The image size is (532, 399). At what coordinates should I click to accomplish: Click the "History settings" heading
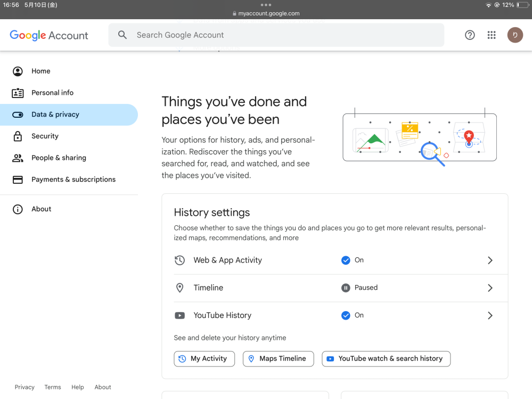click(212, 213)
